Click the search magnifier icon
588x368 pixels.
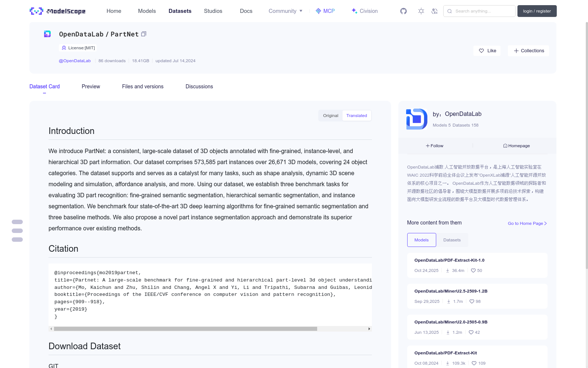(449, 11)
